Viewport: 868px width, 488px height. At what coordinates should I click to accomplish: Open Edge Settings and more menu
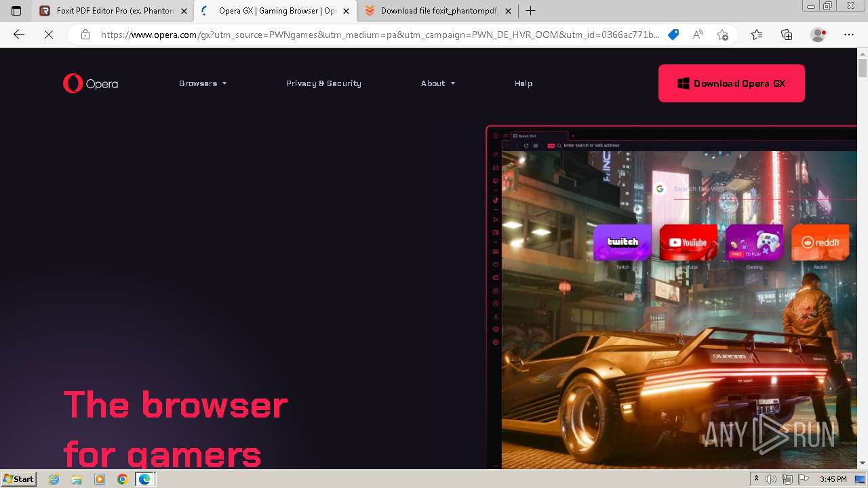click(849, 35)
